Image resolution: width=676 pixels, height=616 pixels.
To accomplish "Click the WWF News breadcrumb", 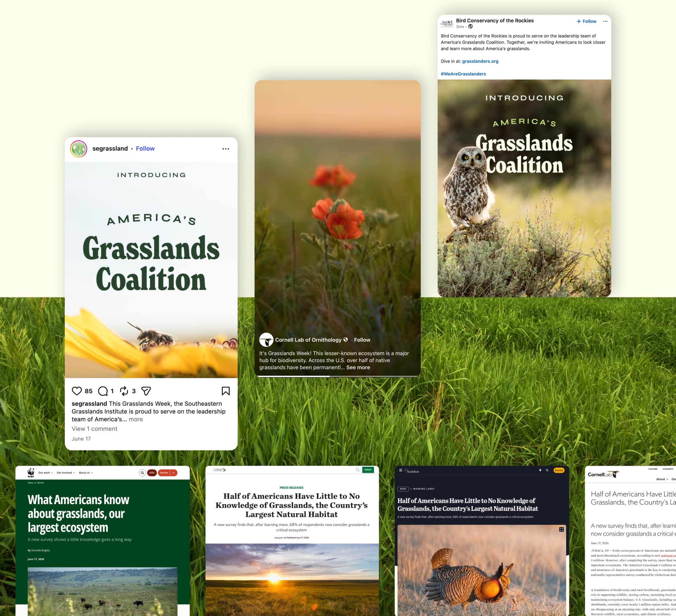I will click(x=31, y=483).
